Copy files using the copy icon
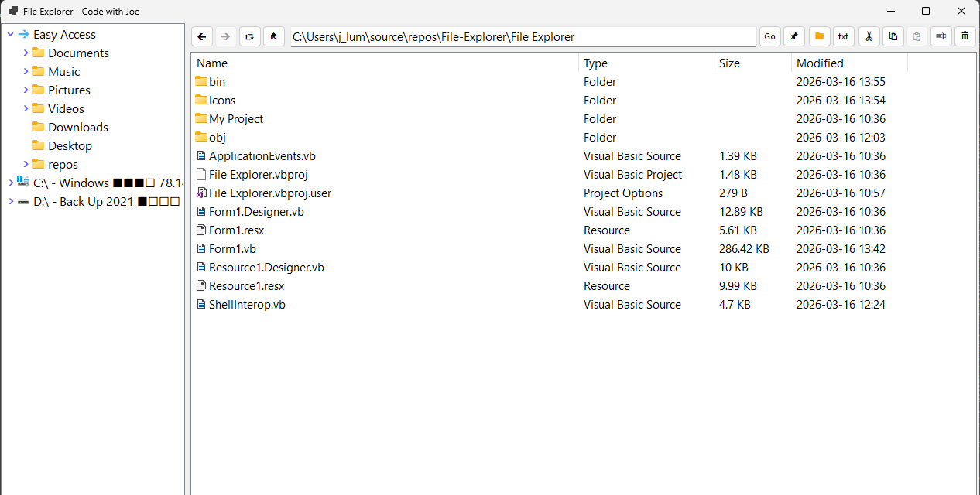Screen dimensions: 980x495 893,36
